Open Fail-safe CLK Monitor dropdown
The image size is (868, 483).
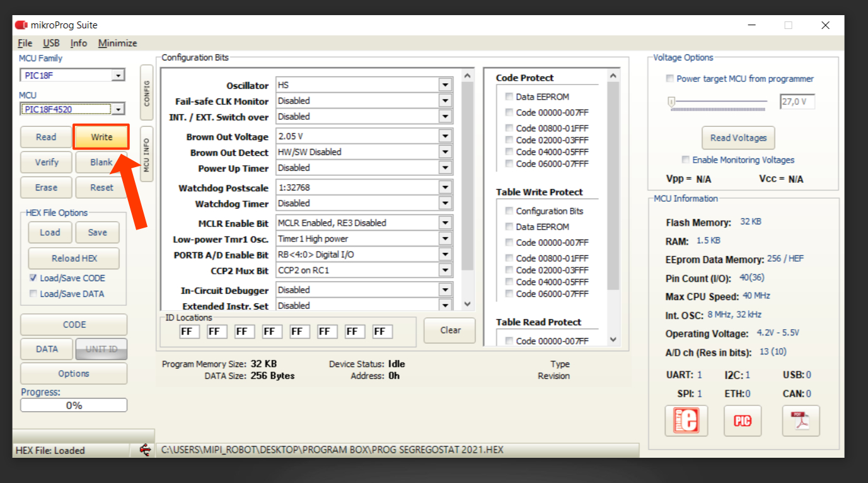pos(446,101)
